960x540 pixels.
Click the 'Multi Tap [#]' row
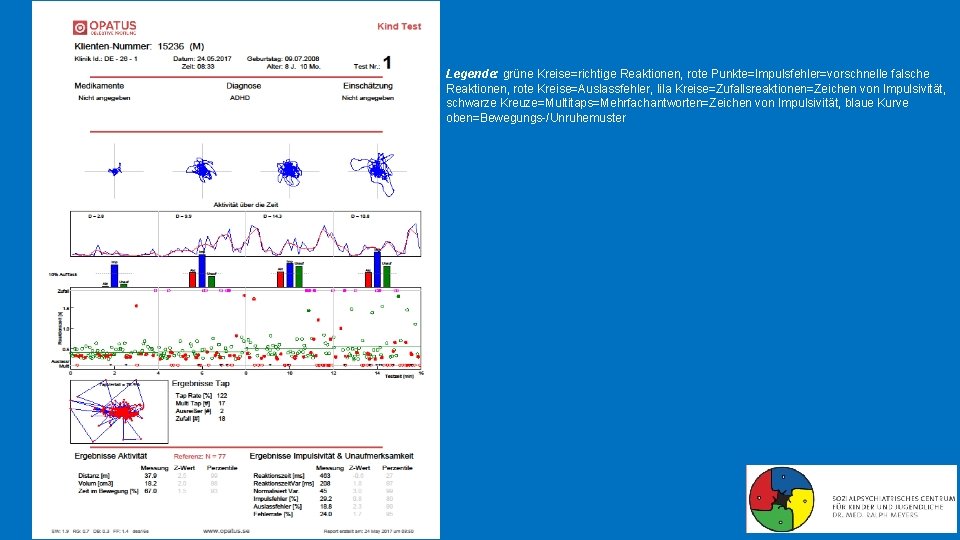pyautogui.click(x=200, y=403)
